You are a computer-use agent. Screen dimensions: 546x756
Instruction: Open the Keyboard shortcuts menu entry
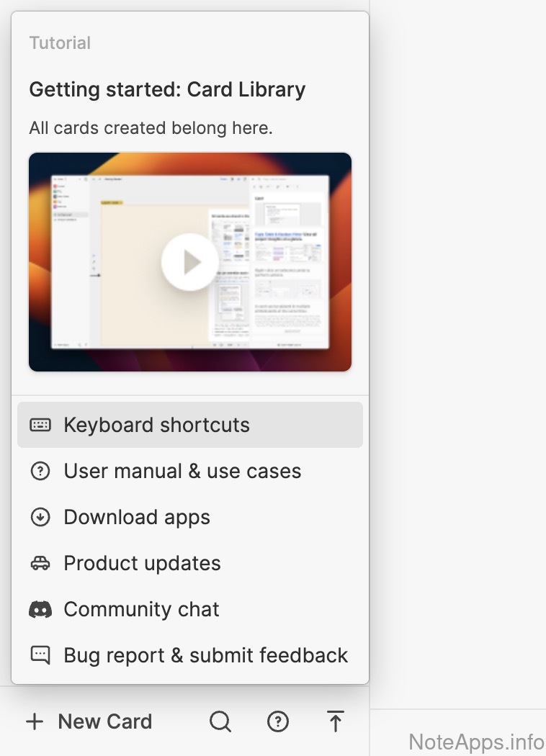coord(156,425)
